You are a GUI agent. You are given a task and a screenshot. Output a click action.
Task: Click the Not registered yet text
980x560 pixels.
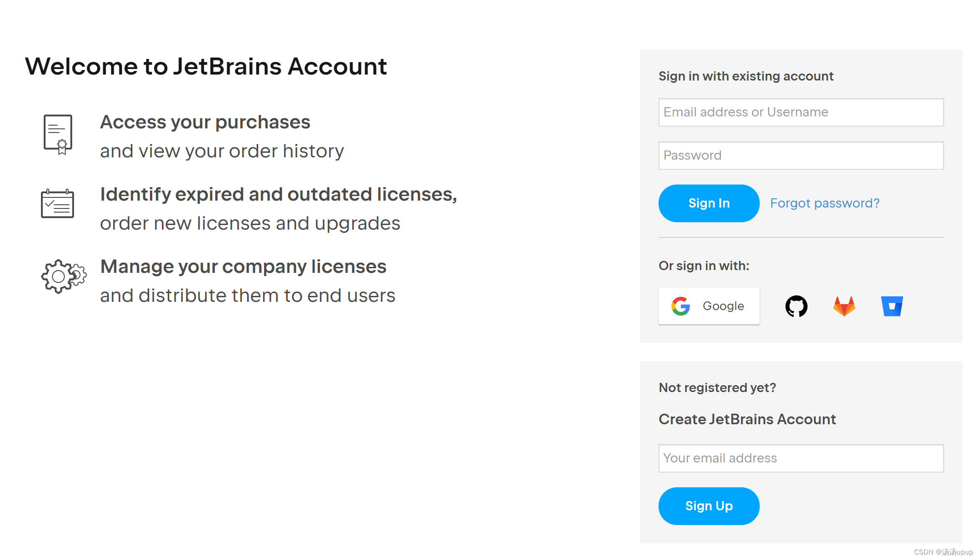(717, 387)
